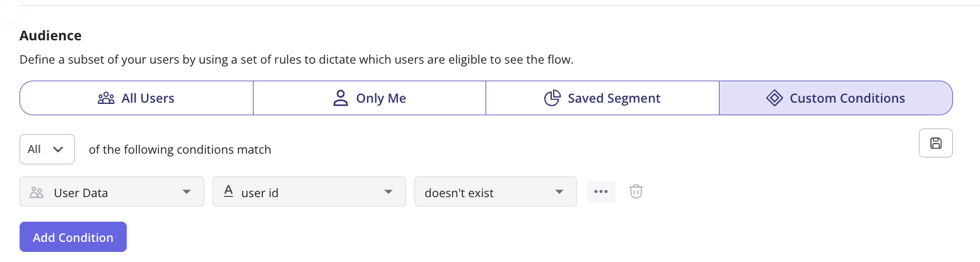
Task: Click the people group icon on All Users
Action: pos(106,98)
